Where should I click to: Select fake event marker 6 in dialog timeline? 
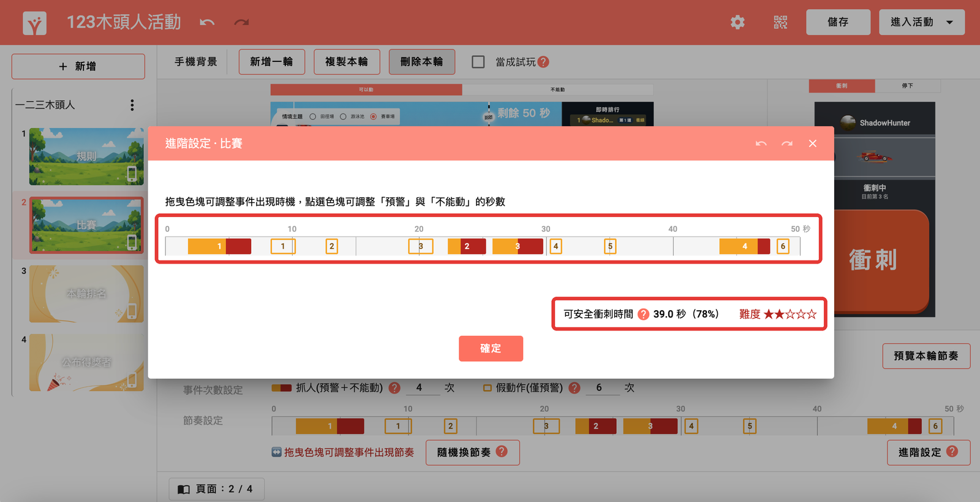coord(783,246)
